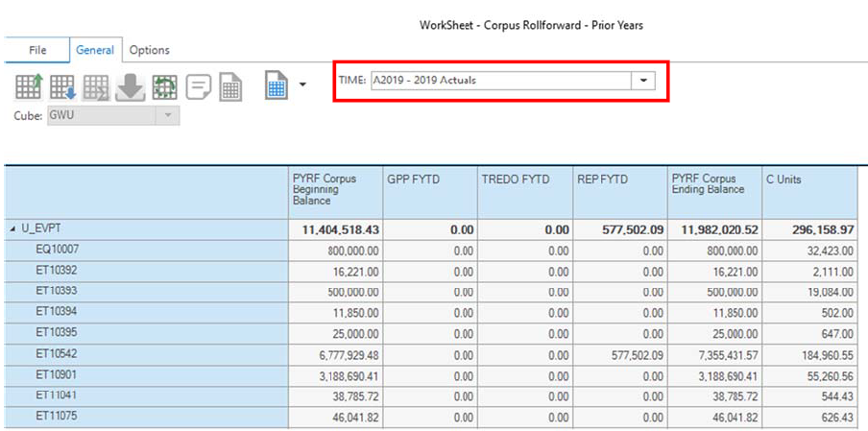Open the TIME dropdown arrow

tap(642, 81)
